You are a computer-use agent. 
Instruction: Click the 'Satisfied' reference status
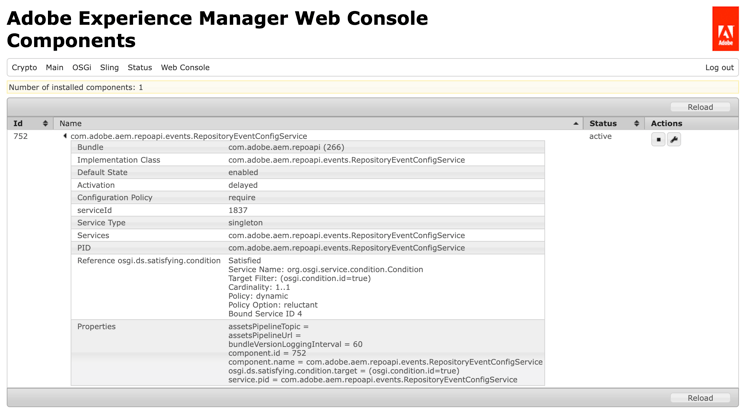pyautogui.click(x=244, y=261)
